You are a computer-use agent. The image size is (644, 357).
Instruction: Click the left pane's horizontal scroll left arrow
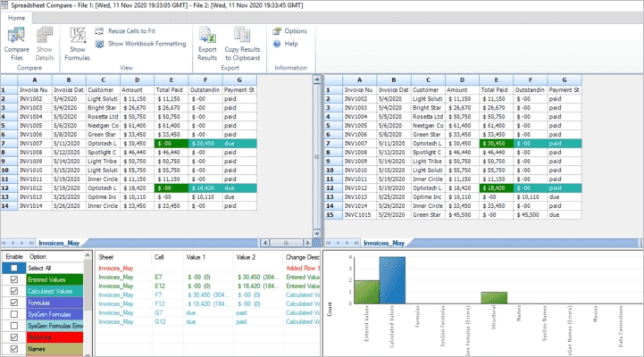tap(265, 243)
